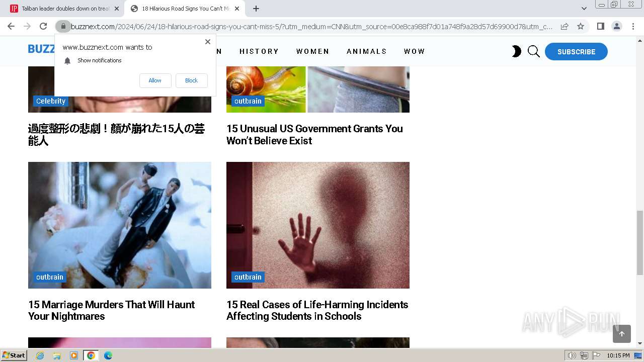The height and width of the screenshot is (362, 644).
Task: Reload the current page
Action: click(43, 26)
